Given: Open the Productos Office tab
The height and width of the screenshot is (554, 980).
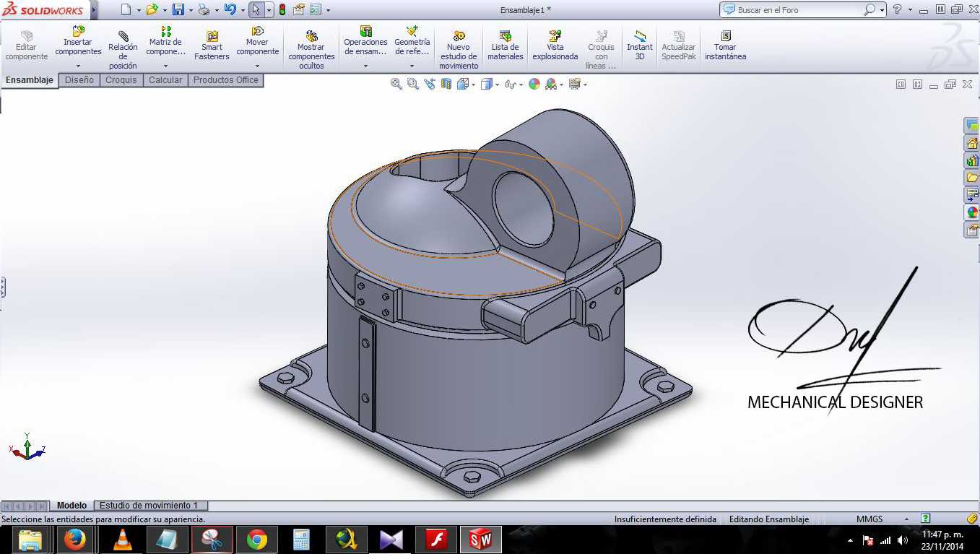Looking at the screenshot, I should pos(225,80).
